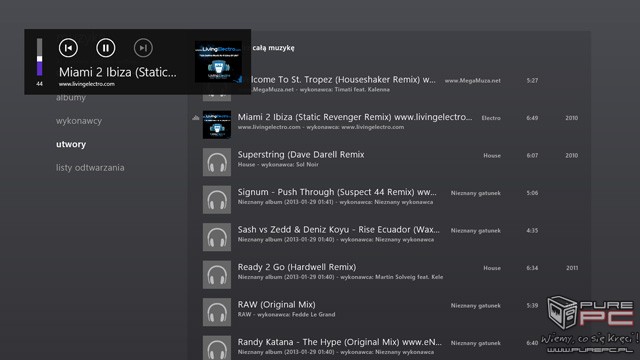Click now-playing indicator beside Miami 2 Ibiza

coord(196,118)
